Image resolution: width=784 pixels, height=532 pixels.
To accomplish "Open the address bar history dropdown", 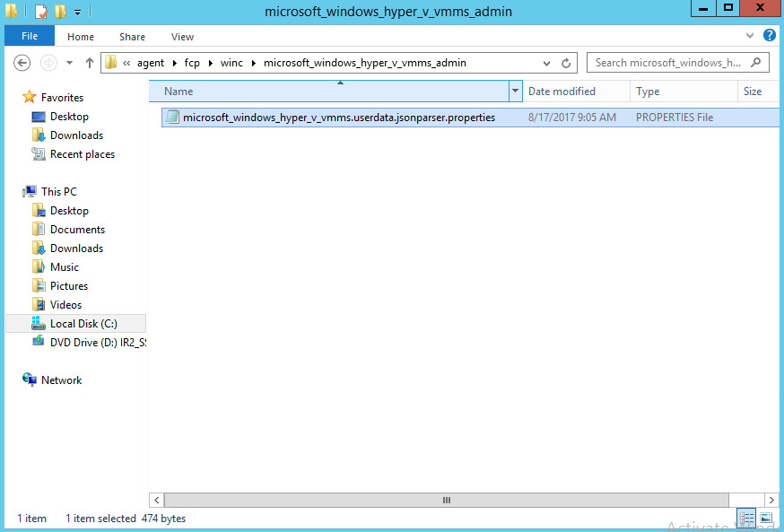I will click(546, 63).
